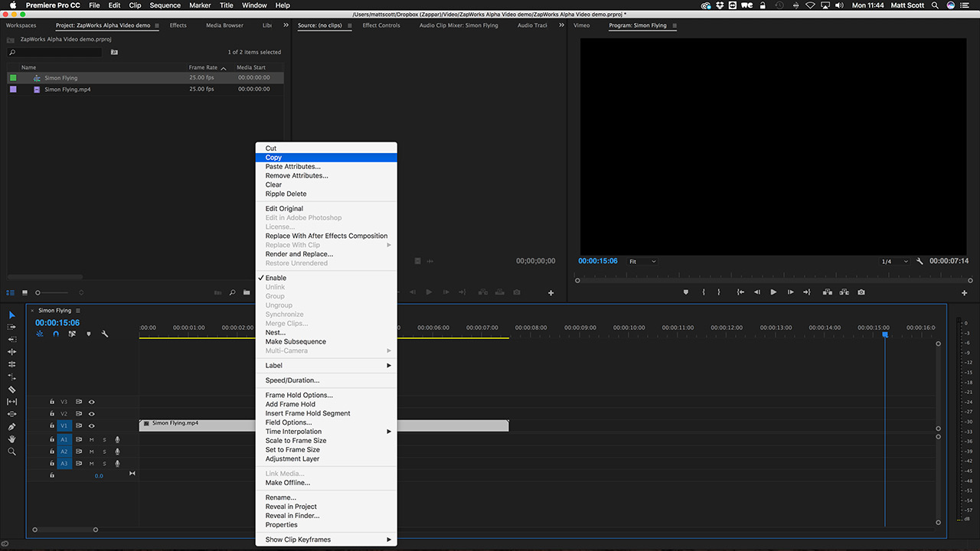
Task: Expand the Label submenu
Action: click(x=326, y=366)
